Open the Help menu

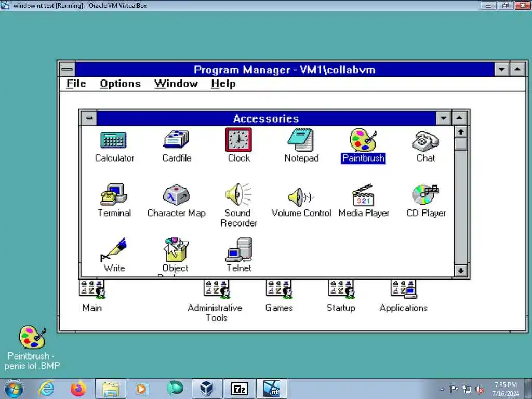(223, 84)
